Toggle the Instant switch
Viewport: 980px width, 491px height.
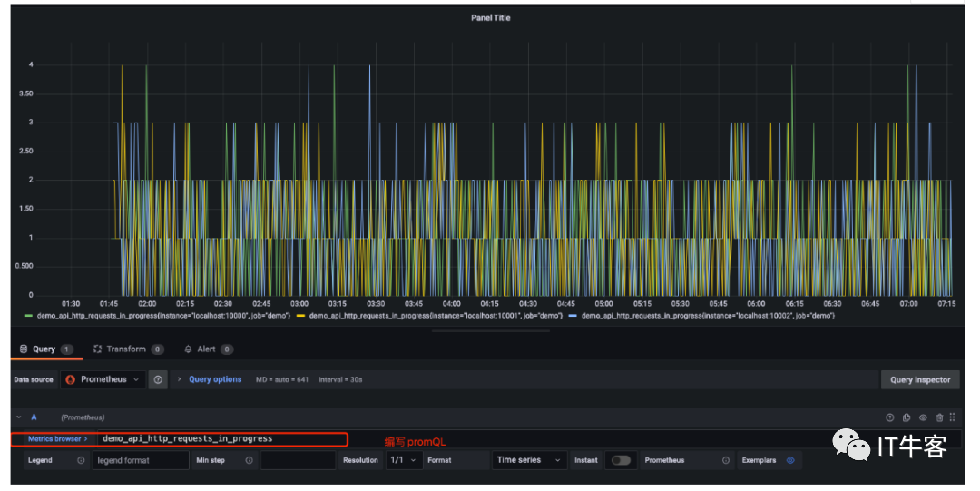coord(621,460)
